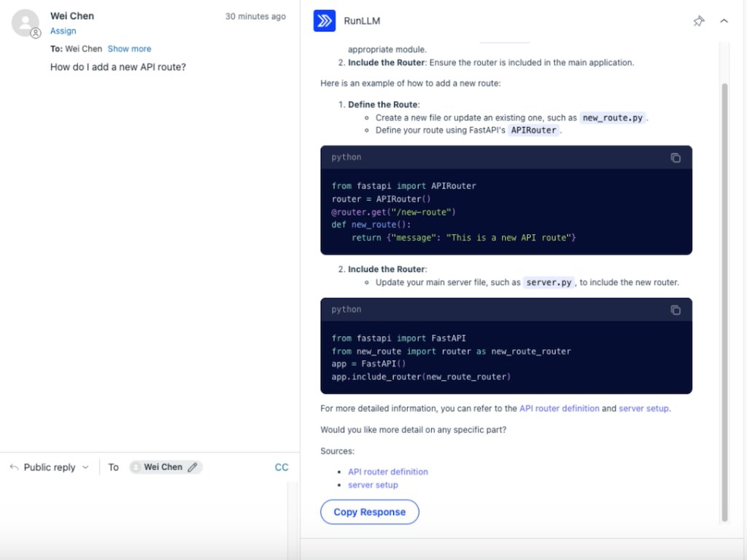Click Wei Chen's avatar icon
Image resolution: width=747 pixels, height=560 pixels.
point(25,23)
